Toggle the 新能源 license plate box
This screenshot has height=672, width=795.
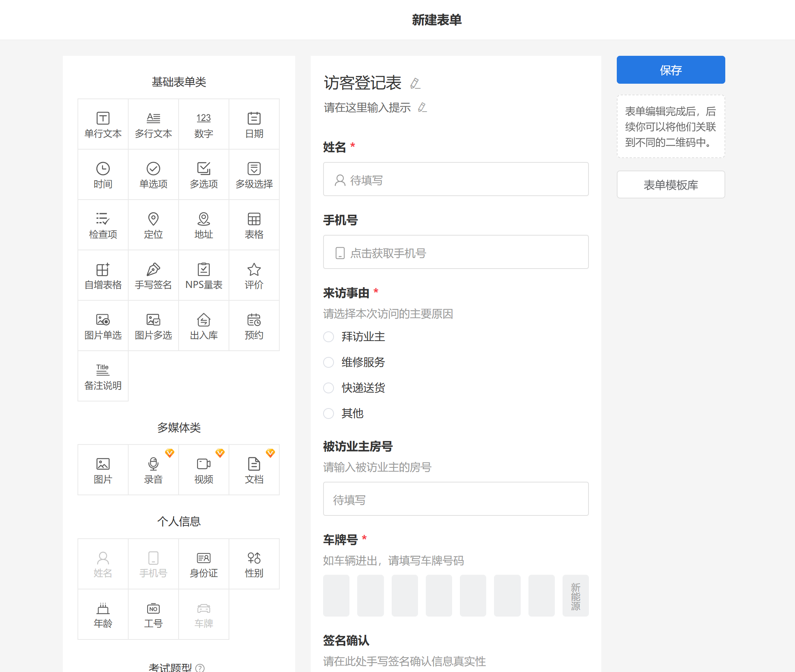coord(575,596)
